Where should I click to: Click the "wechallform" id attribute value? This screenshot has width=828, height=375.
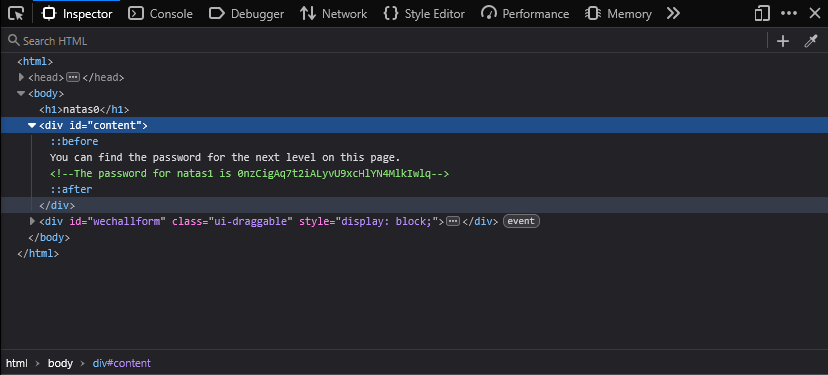(127, 221)
